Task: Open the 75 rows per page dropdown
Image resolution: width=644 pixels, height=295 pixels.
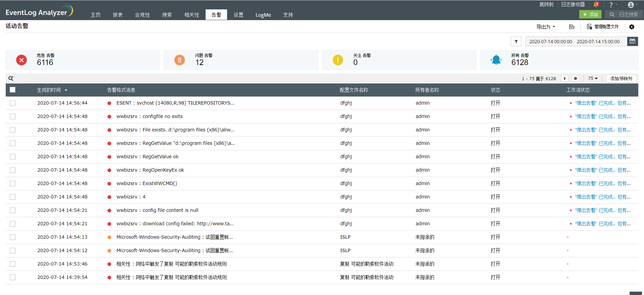Action: (x=592, y=78)
